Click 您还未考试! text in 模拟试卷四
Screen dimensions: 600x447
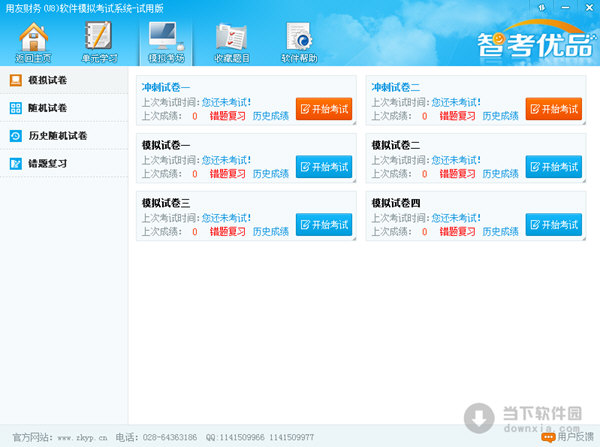tap(456, 218)
